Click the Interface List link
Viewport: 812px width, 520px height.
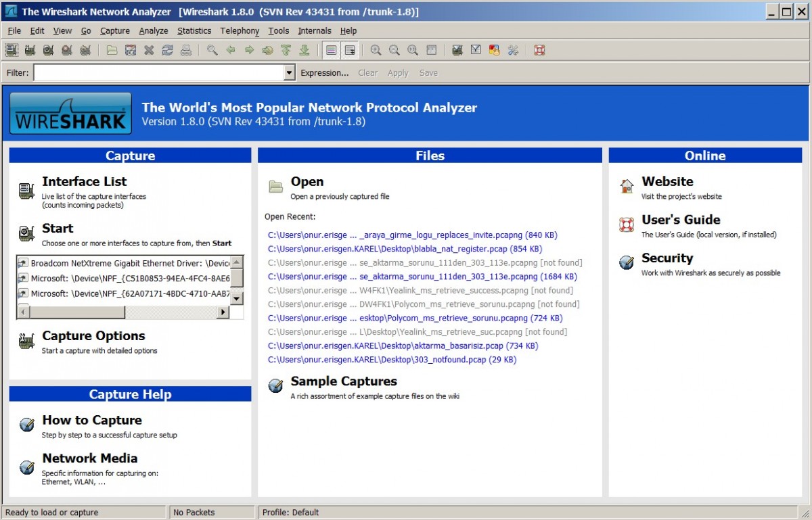[84, 181]
